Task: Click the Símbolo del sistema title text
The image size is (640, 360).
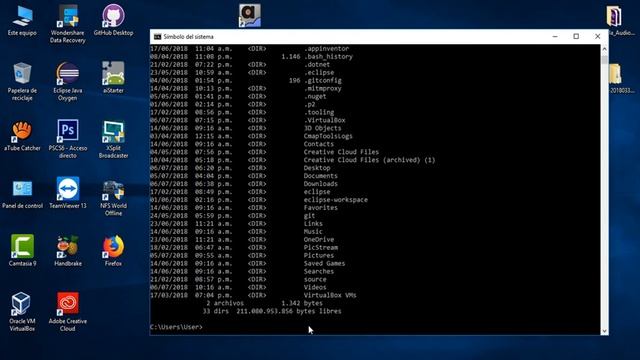Action: click(x=188, y=37)
